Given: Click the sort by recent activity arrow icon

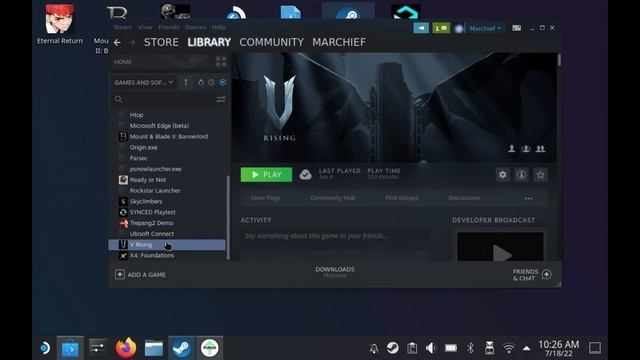Looking at the screenshot, I should click(x=186, y=82).
